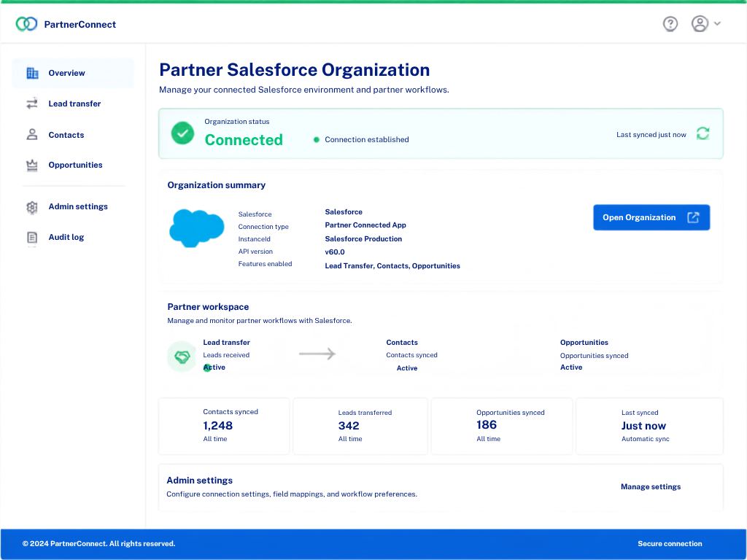Select the Contacts person icon
The image size is (747, 560).
click(32, 135)
